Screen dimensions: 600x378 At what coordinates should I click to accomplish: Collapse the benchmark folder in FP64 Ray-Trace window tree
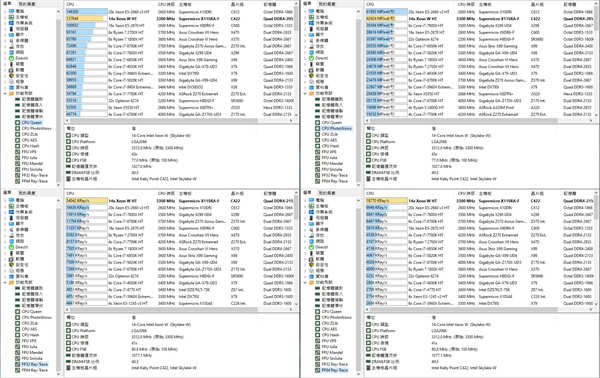click(x=305, y=282)
